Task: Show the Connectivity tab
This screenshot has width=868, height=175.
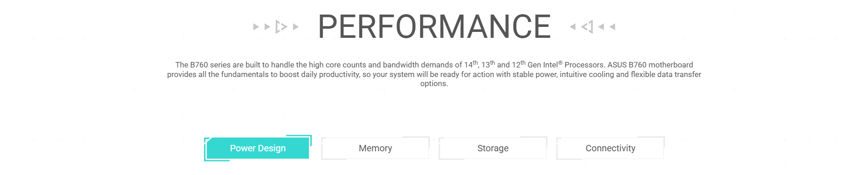Action: point(611,148)
